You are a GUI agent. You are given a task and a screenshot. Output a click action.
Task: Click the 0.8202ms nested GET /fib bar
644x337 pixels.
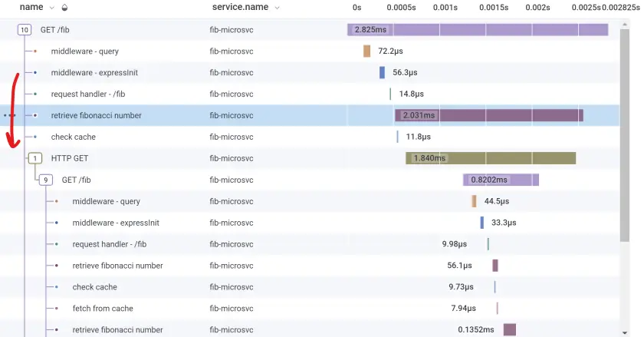coord(501,180)
